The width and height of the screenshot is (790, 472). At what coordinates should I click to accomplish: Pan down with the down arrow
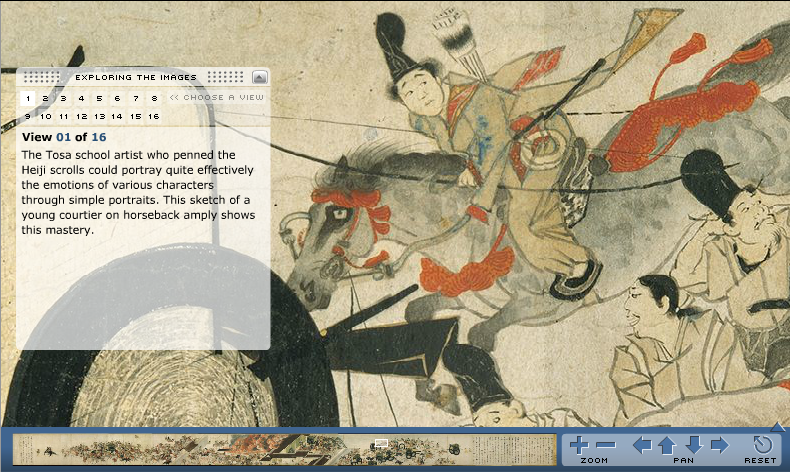click(x=694, y=445)
